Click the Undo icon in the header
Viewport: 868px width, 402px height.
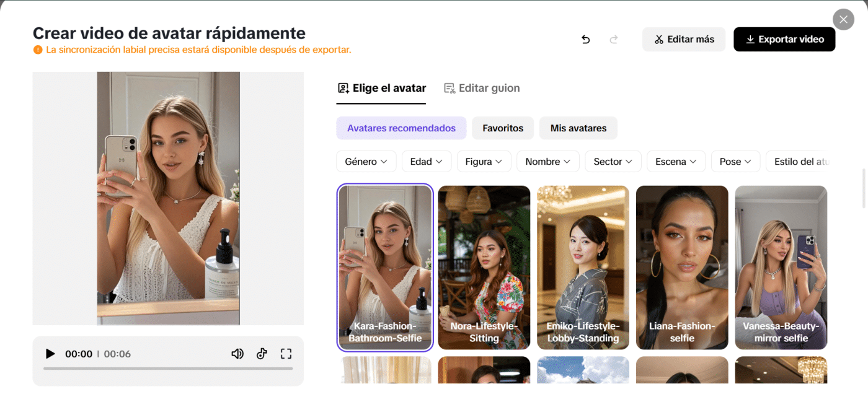click(585, 39)
